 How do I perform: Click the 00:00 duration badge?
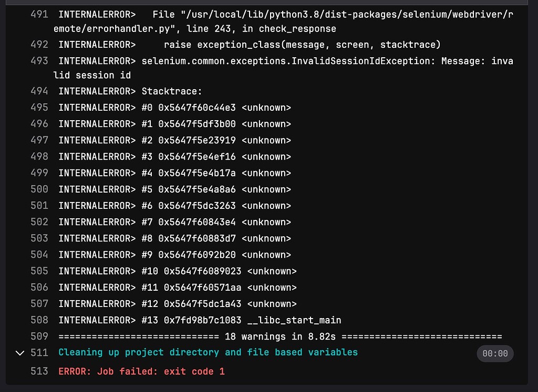pos(495,354)
